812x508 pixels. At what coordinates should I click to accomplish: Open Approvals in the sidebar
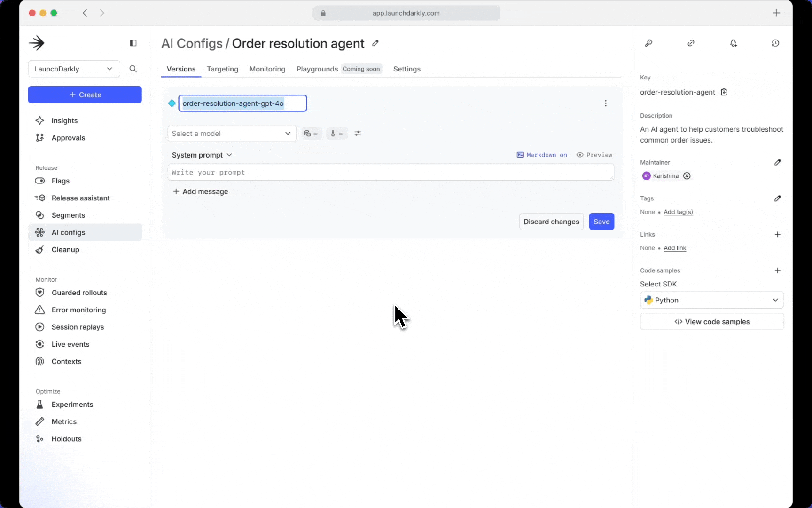coord(85,138)
